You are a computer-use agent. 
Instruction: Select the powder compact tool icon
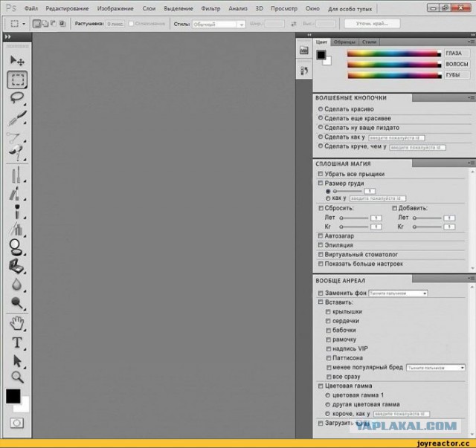15,247
